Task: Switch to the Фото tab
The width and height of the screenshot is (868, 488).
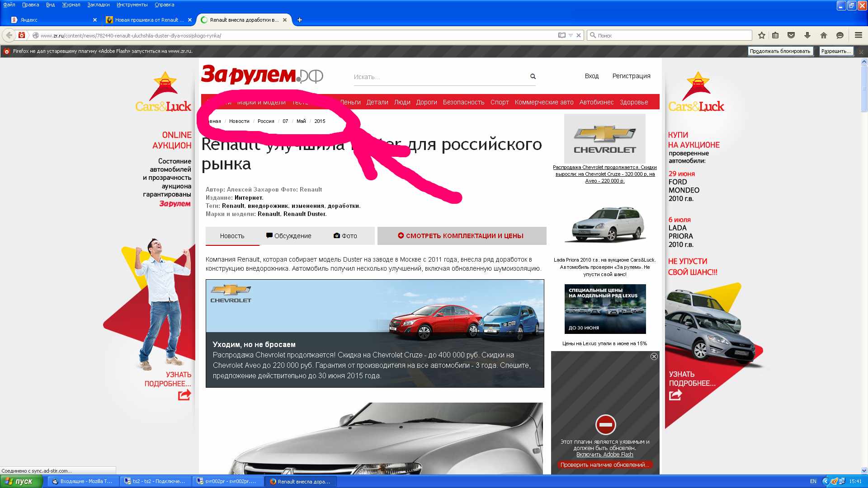Action: 345,236
